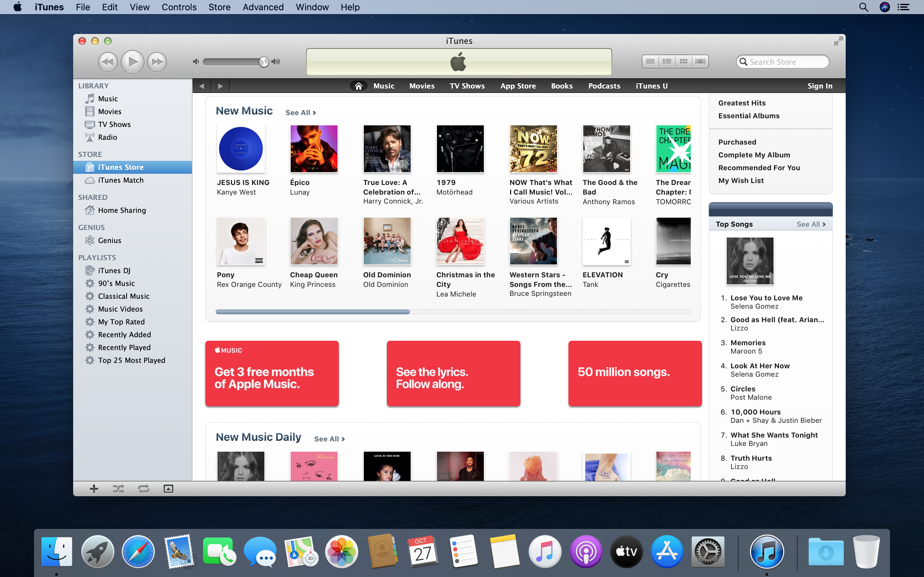924x577 pixels.
Task: Open the Controls menu
Action: coord(179,7)
